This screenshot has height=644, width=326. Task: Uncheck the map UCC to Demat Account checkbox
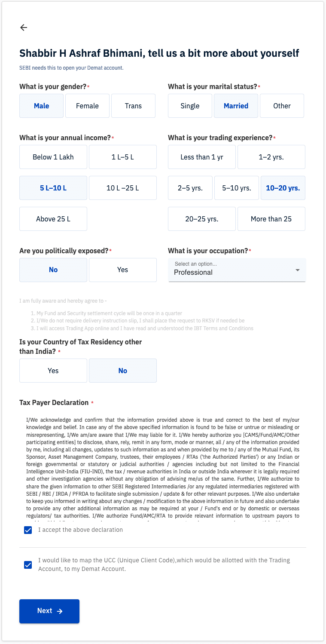tap(28, 565)
